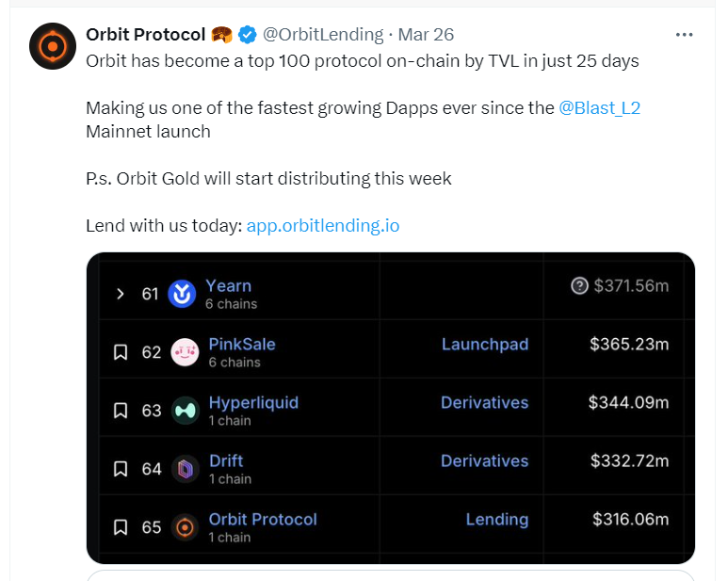Select the Launchpad category for PinkSale
Image resolution: width=728 pixels, height=581 pixels.
point(485,345)
